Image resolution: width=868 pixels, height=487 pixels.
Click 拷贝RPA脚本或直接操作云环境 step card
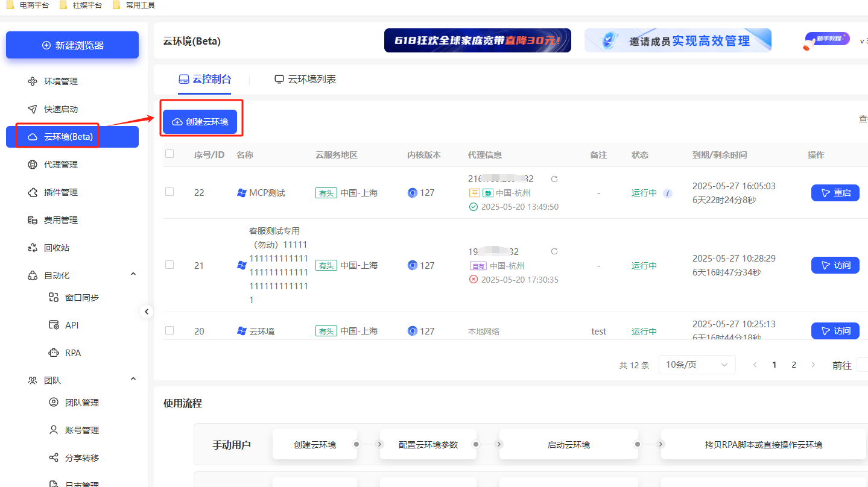pyautogui.click(x=764, y=445)
